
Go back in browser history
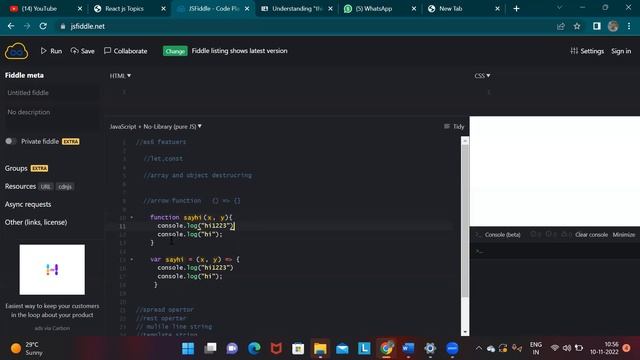(11, 26)
